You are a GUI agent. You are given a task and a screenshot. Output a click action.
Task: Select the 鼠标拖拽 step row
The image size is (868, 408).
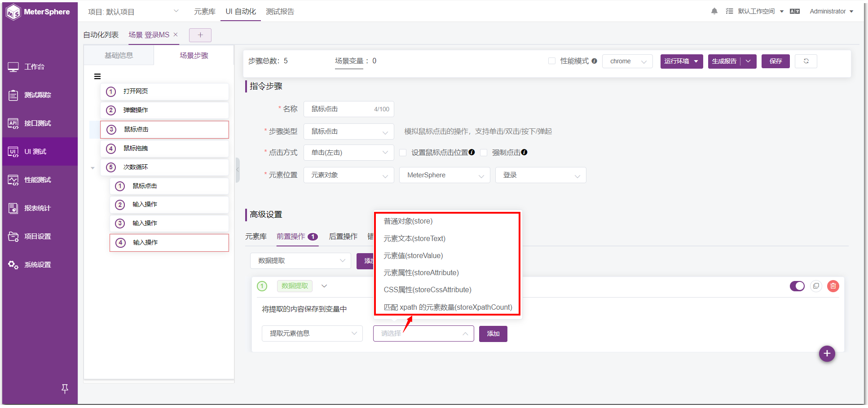[x=164, y=149]
